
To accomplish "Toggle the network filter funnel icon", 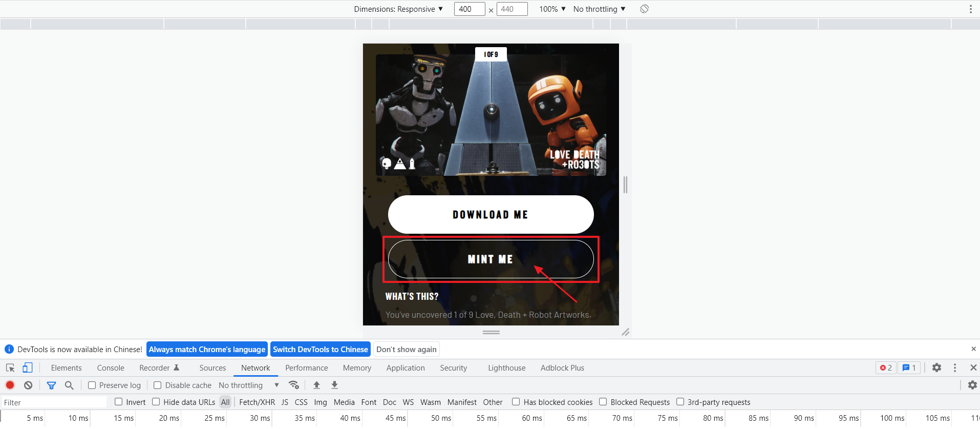I will [51, 385].
